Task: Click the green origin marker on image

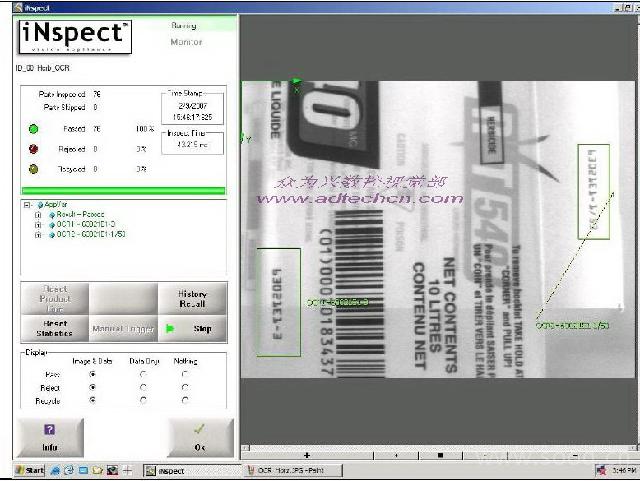Action: point(296,82)
